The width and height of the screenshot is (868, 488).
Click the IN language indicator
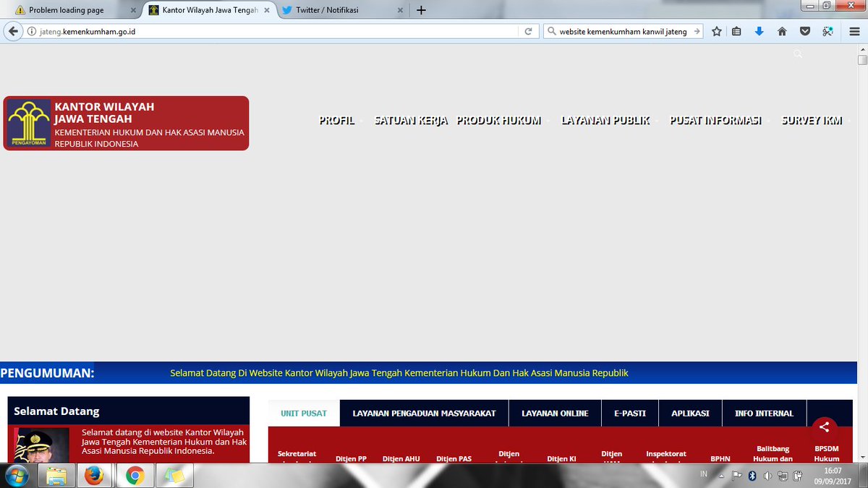pyautogui.click(x=704, y=474)
